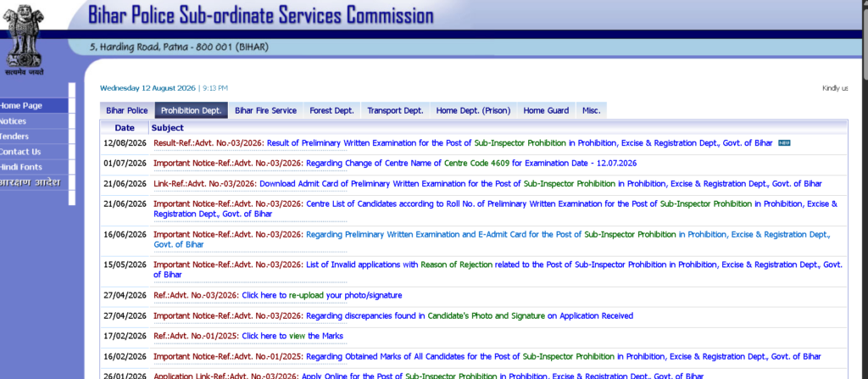Open the Bihar Police tab
868x379 pixels.
point(127,110)
